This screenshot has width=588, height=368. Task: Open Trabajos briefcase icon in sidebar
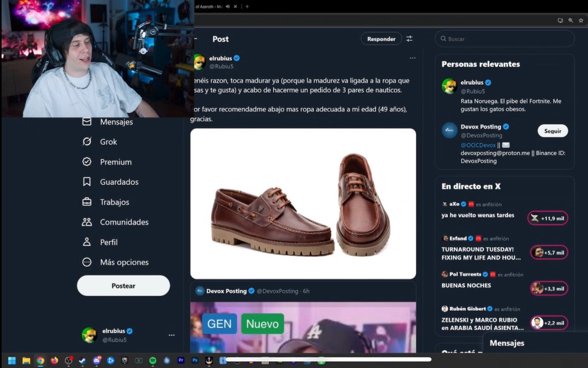[87, 202]
